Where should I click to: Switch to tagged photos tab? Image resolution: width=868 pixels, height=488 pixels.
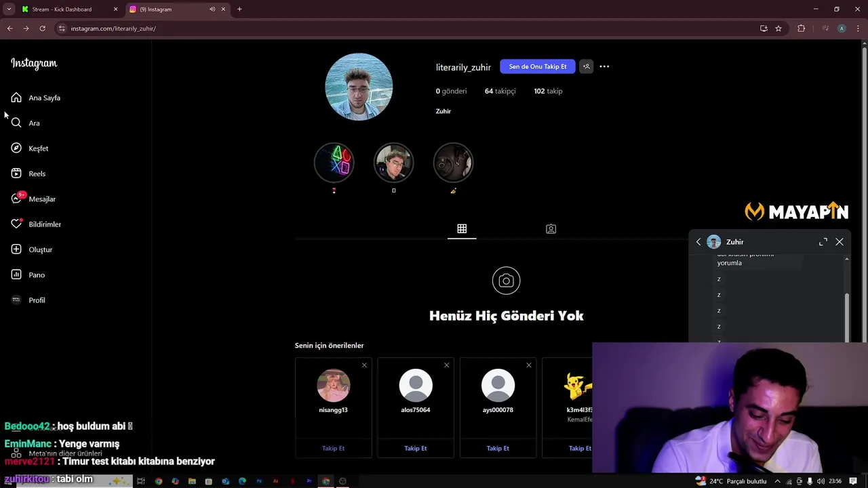pos(551,229)
